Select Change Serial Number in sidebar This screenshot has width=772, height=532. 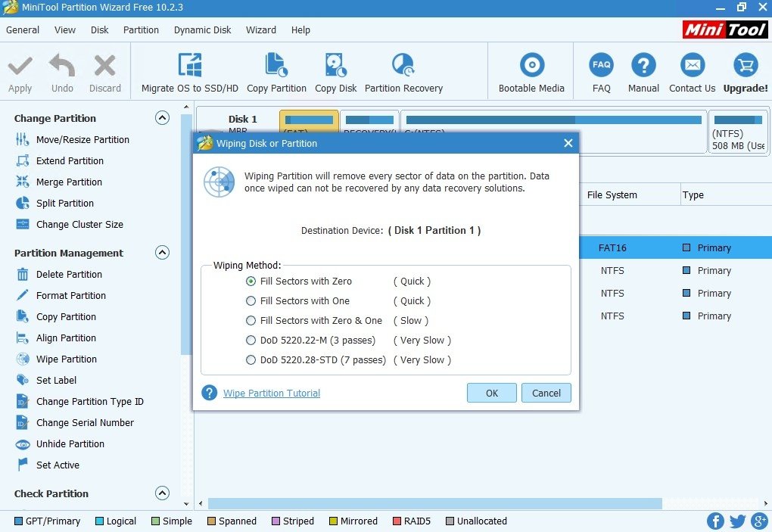(74, 423)
